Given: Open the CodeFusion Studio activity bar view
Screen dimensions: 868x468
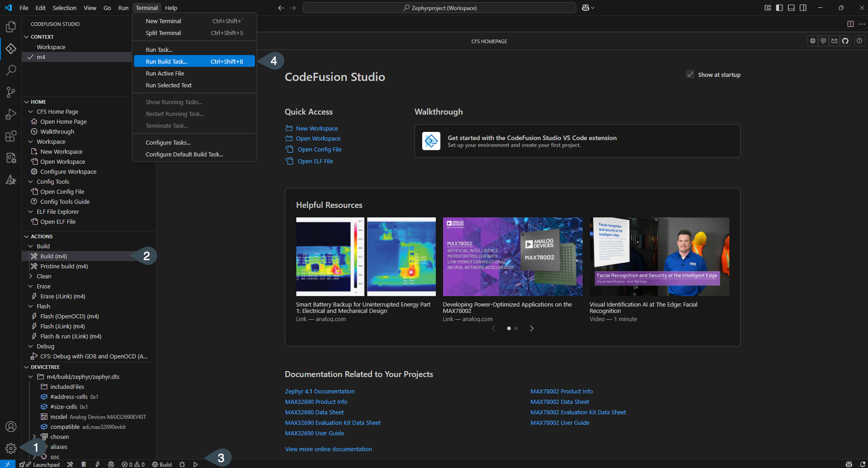Looking at the screenshot, I should pyautogui.click(x=11, y=49).
